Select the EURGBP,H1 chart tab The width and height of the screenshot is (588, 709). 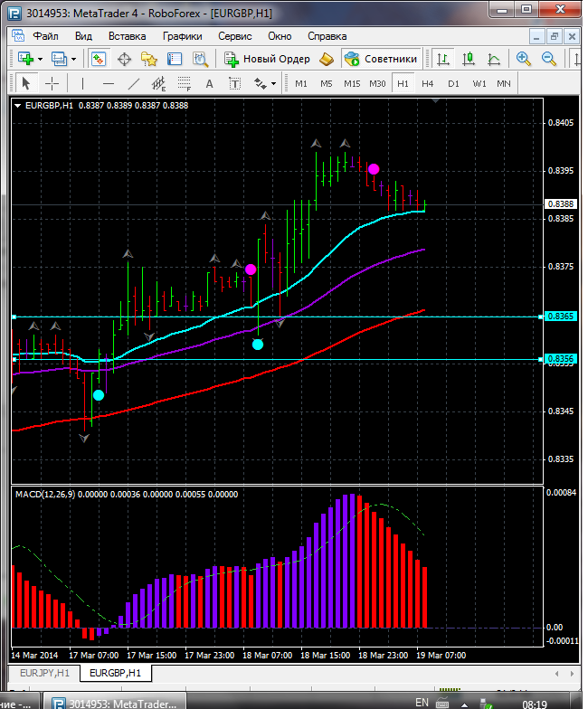(x=116, y=673)
